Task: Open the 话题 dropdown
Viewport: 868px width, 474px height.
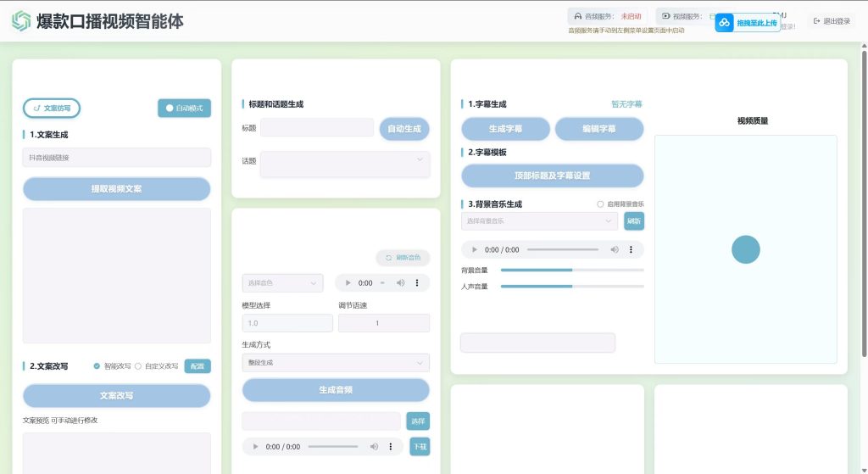Action: coord(345,165)
